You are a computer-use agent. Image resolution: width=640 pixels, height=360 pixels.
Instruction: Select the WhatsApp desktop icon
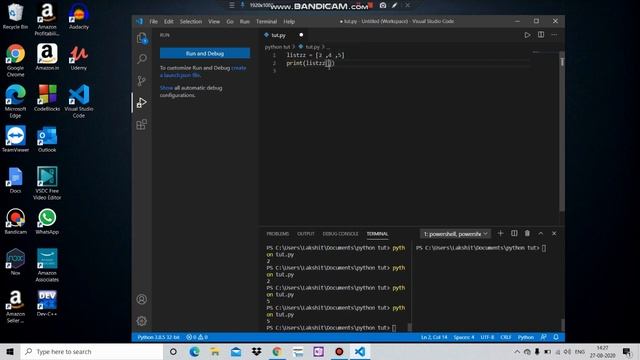[47, 221]
